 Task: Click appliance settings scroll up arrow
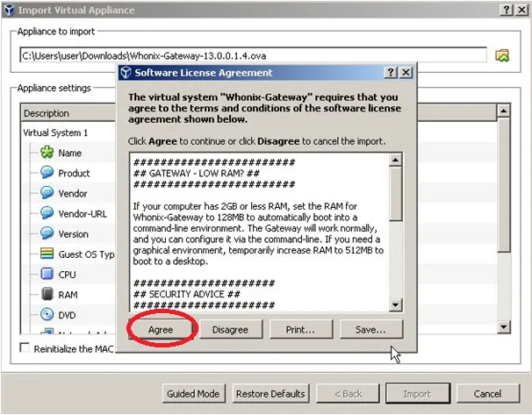(504, 111)
